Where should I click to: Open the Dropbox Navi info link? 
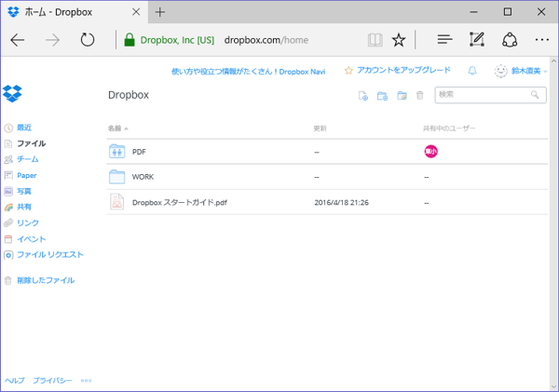tap(249, 72)
